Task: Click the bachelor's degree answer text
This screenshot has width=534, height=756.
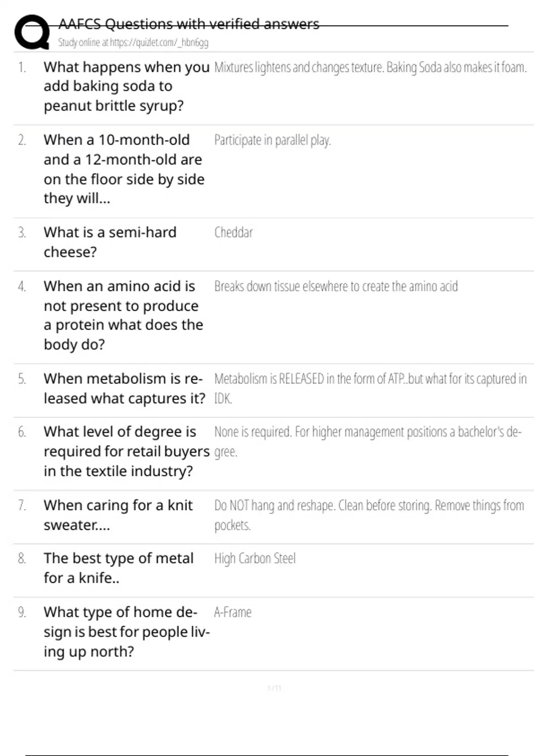Action: (368, 432)
